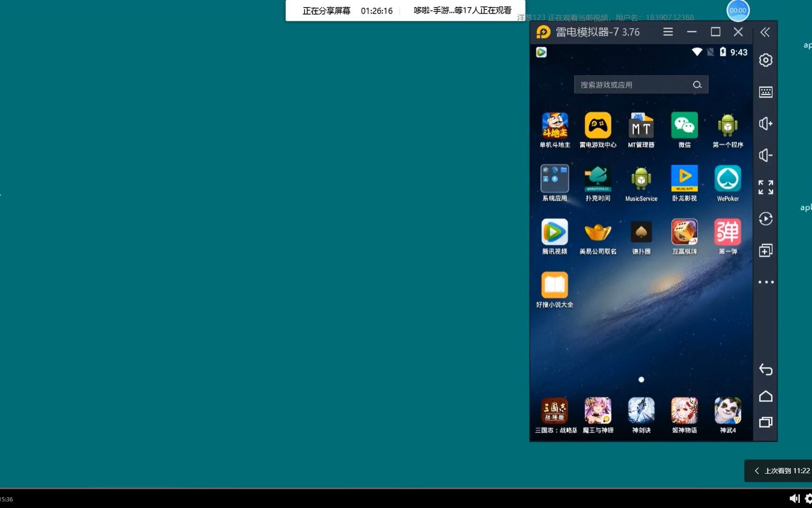Image resolution: width=812 pixels, height=508 pixels.
Task: Open emulator settings gear
Action: coord(765,60)
